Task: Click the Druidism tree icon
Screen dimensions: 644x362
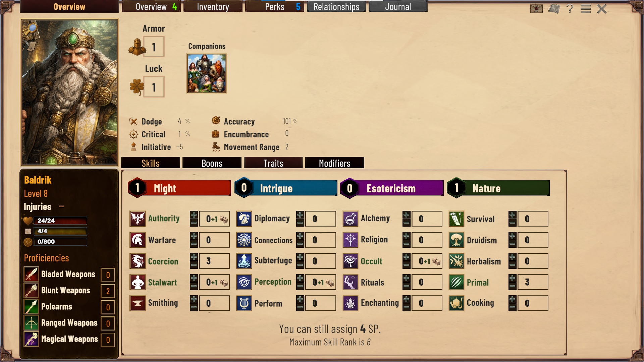Action: pos(456,240)
